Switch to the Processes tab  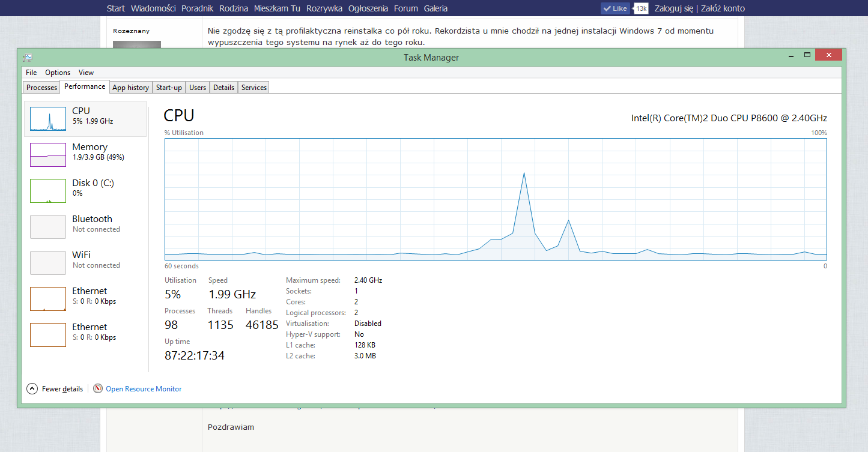point(42,88)
